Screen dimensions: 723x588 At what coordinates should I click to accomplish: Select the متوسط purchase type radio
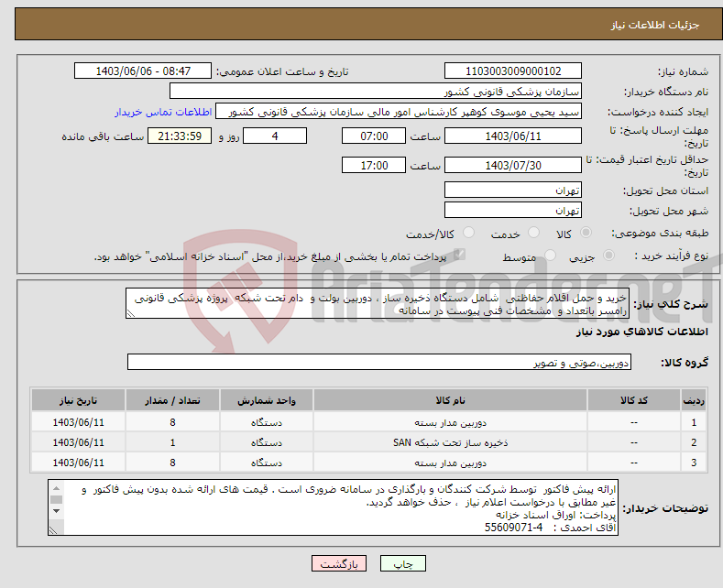point(550,256)
